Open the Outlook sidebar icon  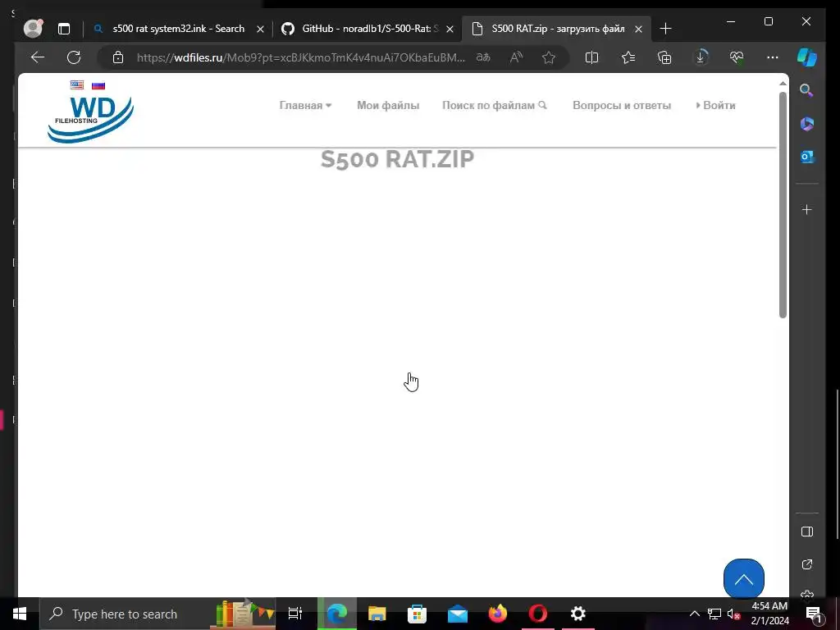(807, 157)
